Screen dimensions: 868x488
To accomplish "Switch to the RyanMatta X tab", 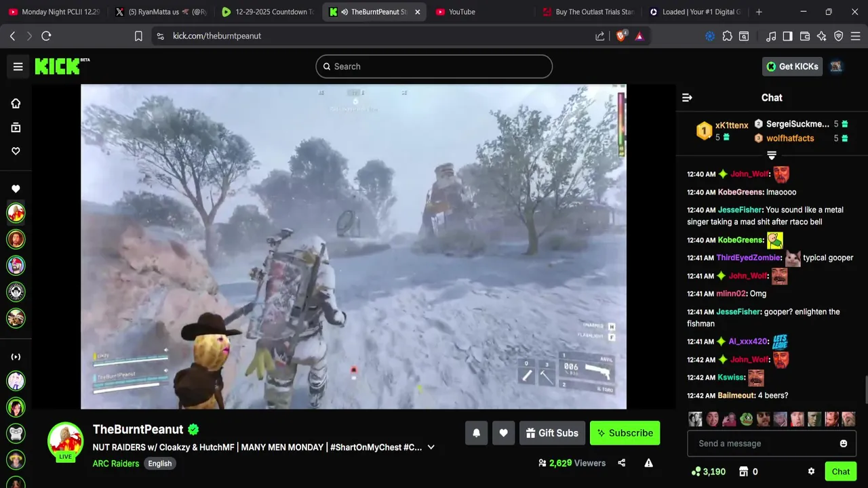I will 161,12.
